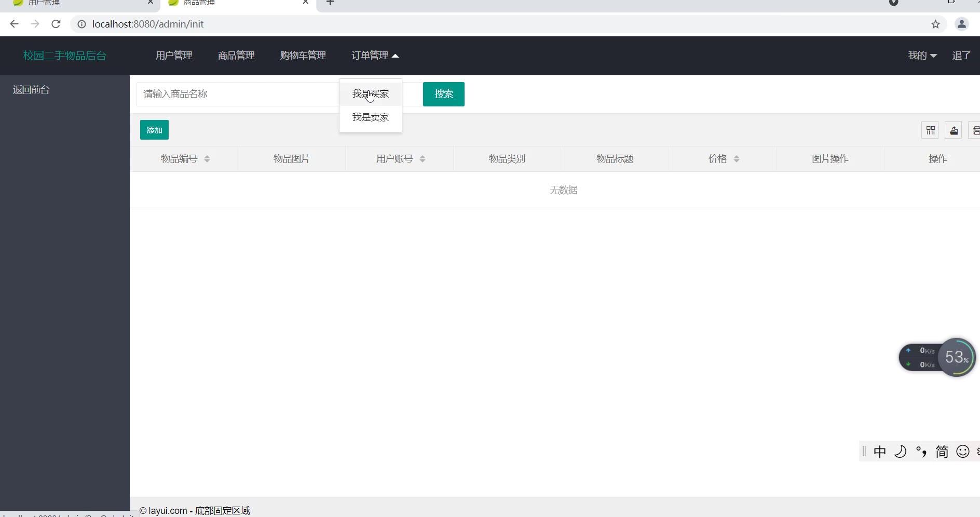Expand the 我的 dropdown menu

tap(922, 56)
